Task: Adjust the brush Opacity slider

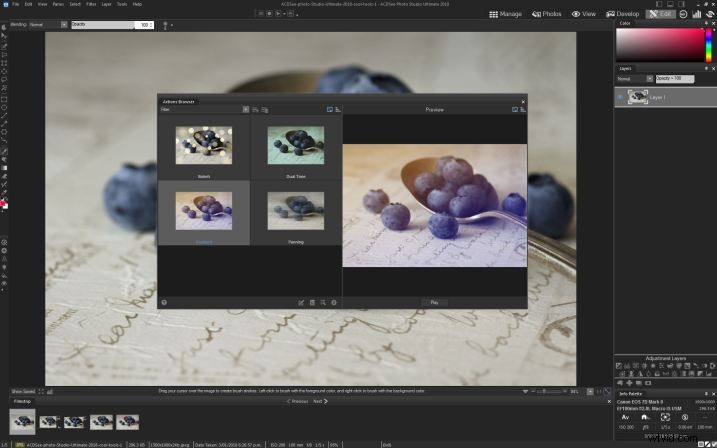Action: tap(103, 25)
